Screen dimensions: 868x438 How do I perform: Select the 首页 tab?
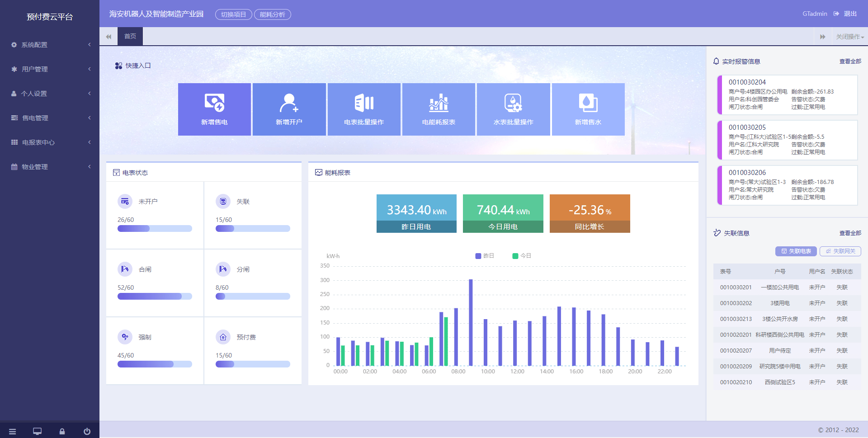tap(130, 36)
